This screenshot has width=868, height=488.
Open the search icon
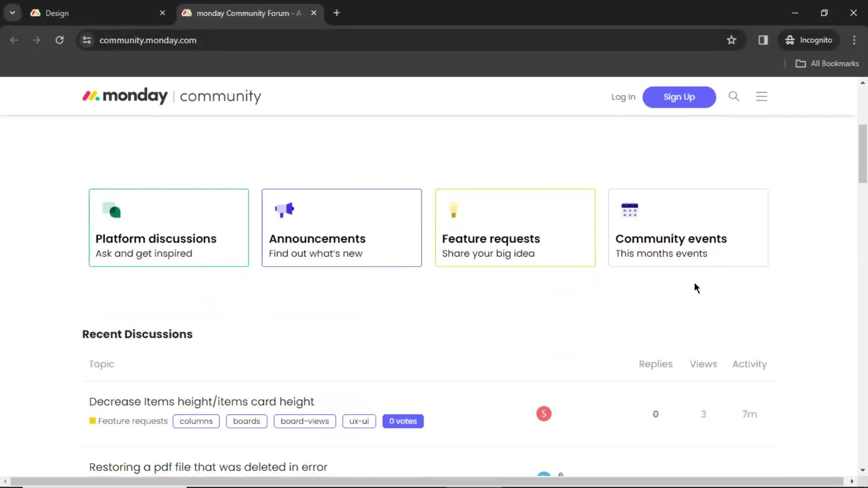[734, 97]
